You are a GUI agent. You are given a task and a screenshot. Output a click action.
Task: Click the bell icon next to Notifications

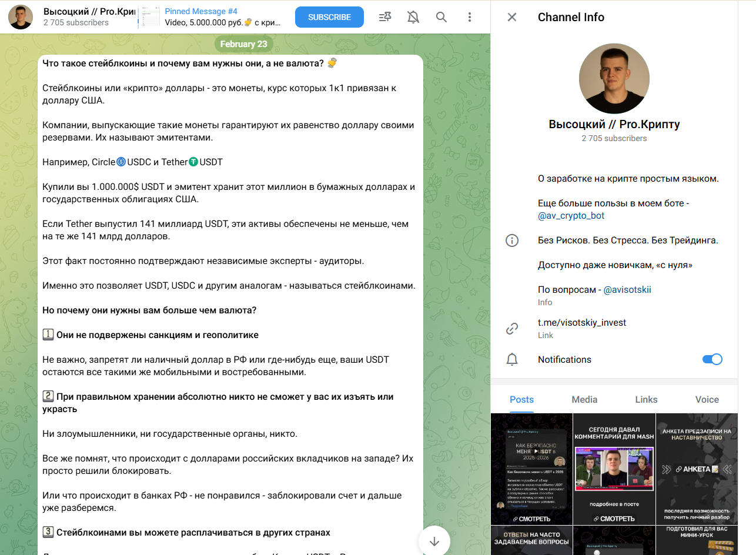512,359
